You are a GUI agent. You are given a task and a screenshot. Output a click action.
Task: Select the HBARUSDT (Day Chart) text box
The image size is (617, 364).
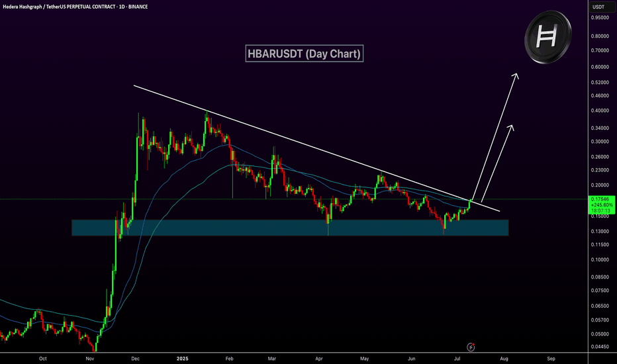point(304,54)
